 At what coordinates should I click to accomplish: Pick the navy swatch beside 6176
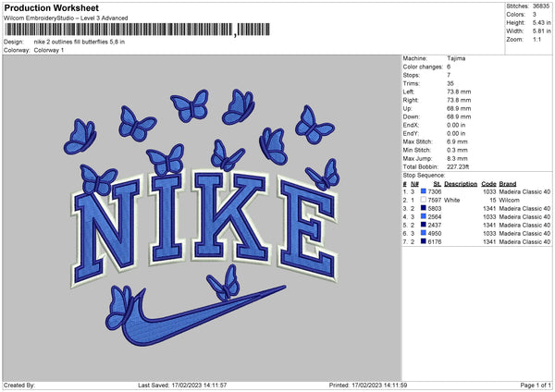pyautogui.click(x=424, y=241)
